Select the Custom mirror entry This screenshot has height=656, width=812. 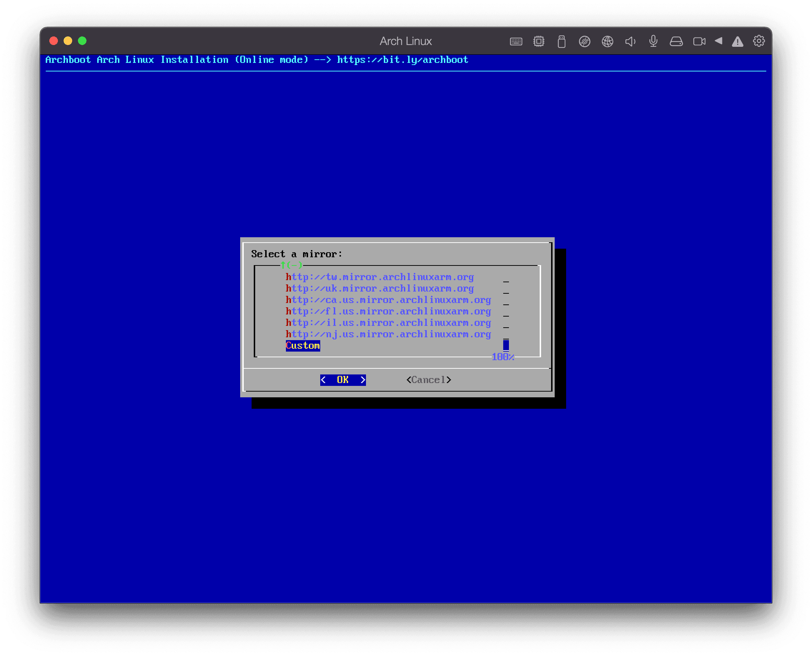[303, 346]
